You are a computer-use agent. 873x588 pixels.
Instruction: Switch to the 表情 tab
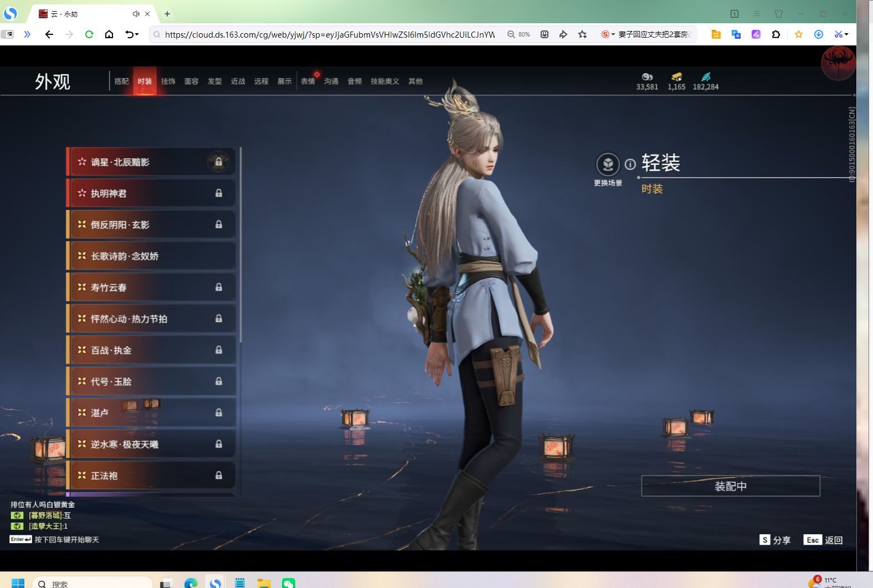308,81
